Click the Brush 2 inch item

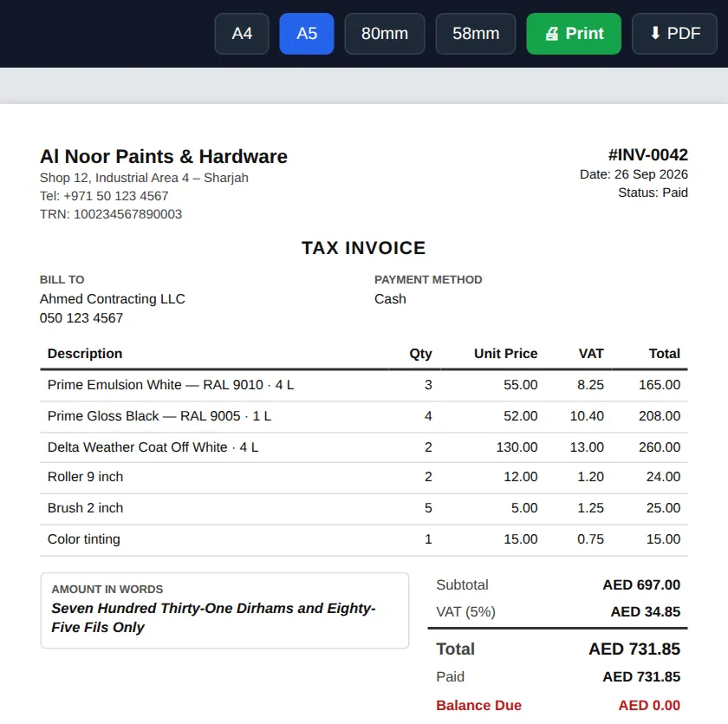(86, 508)
